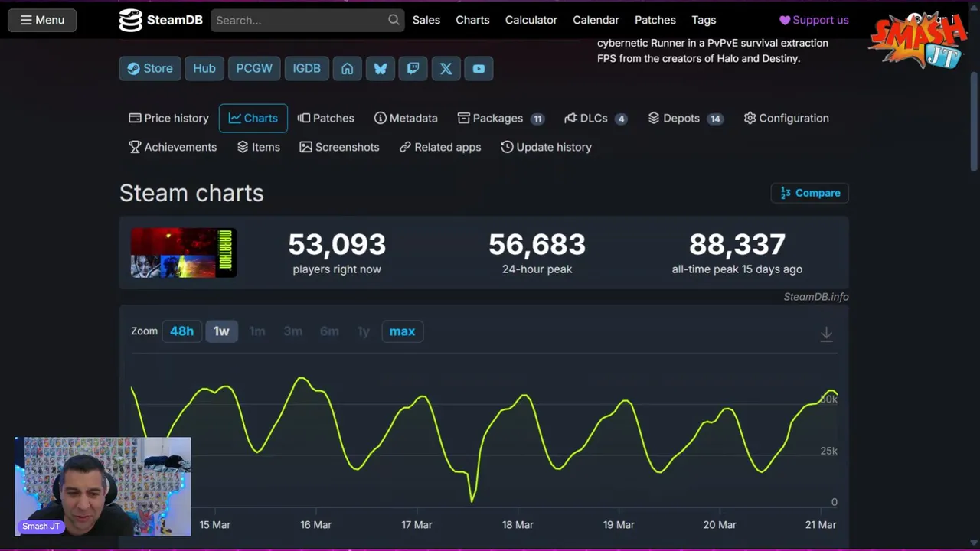The image size is (980, 551).
Task: Click the home website icon
Action: (x=348, y=68)
